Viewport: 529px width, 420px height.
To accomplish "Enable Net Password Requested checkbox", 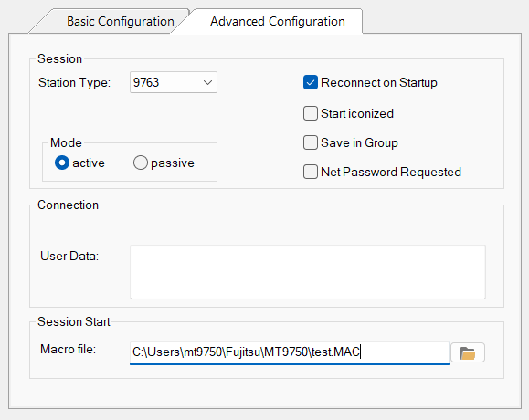I will coord(311,172).
